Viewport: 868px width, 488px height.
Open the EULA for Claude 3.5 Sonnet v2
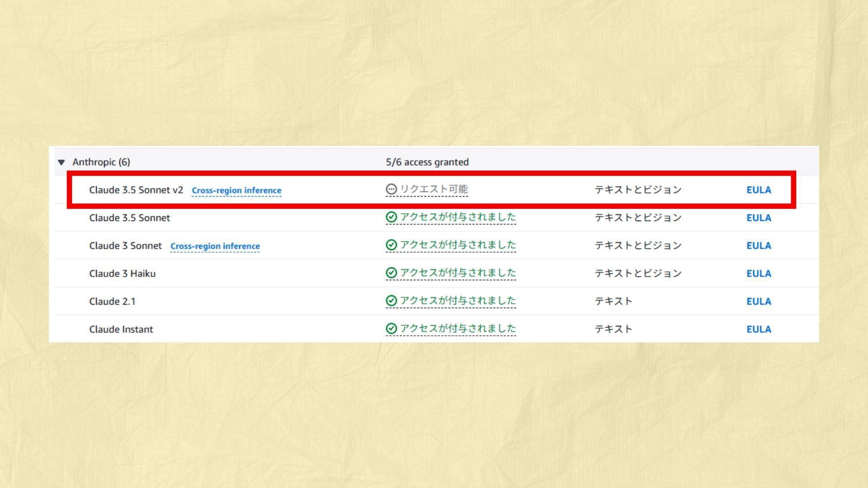point(759,190)
